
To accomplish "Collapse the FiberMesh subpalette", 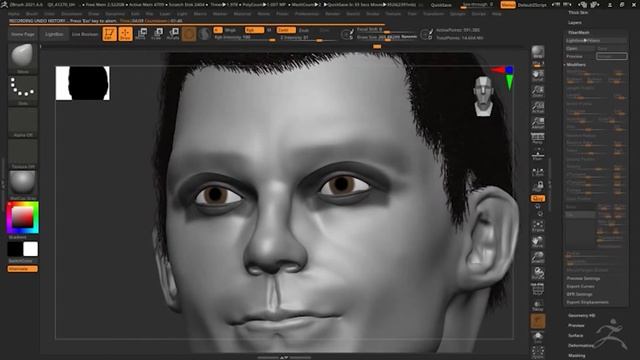I will (579, 33).
